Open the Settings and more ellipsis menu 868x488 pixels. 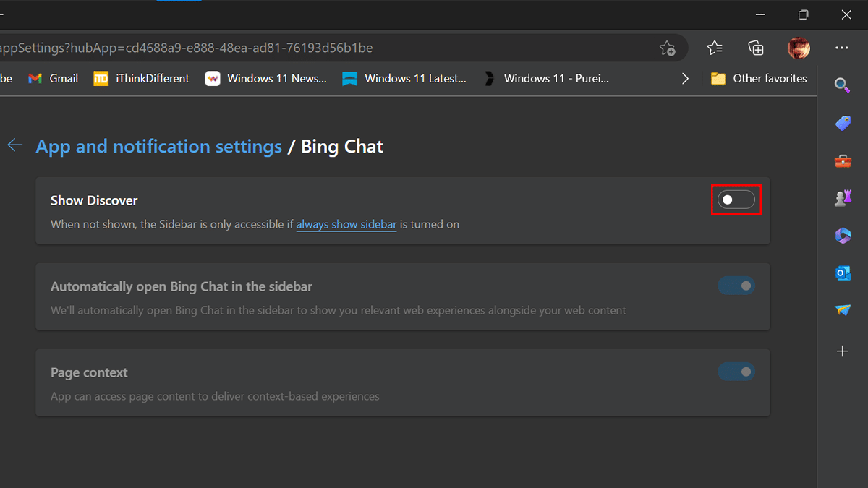[x=841, y=48]
